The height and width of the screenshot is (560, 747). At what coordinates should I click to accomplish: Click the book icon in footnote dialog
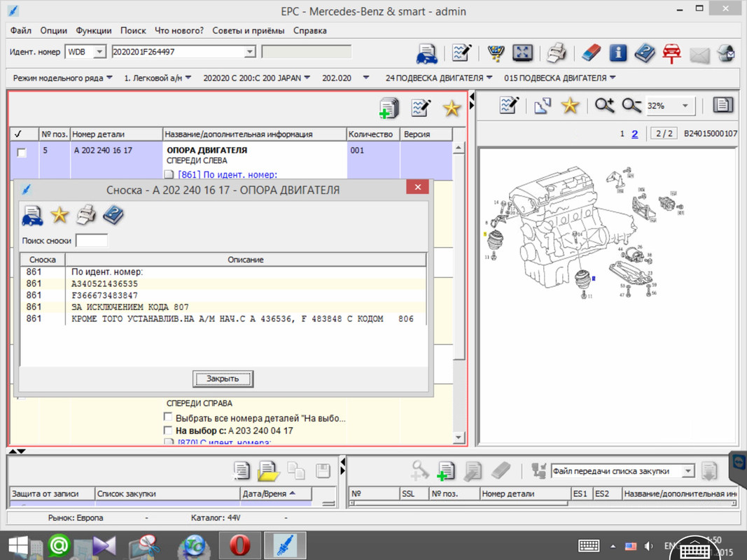click(x=113, y=216)
